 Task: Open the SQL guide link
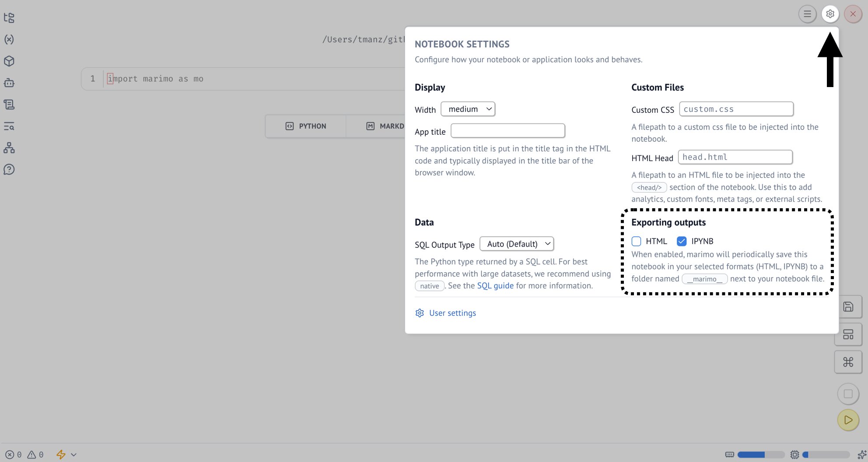click(x=495, y=285)
